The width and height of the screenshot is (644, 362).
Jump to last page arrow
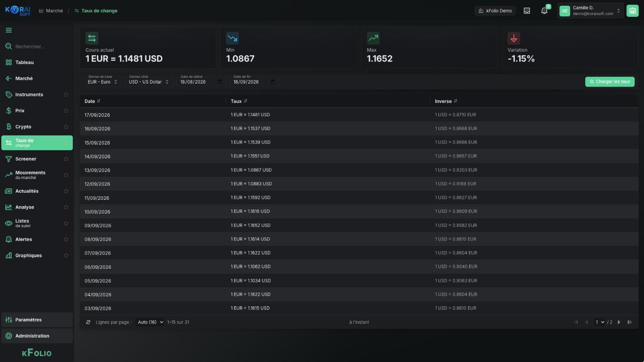629,322
